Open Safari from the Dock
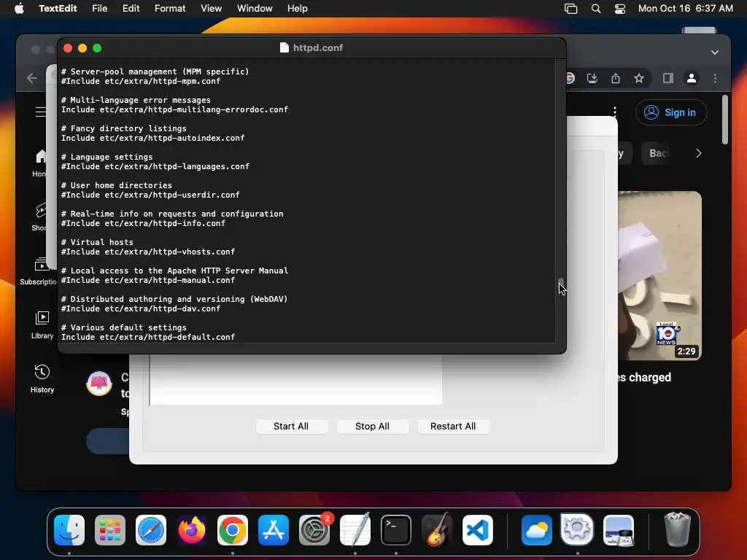 point(151,530)
